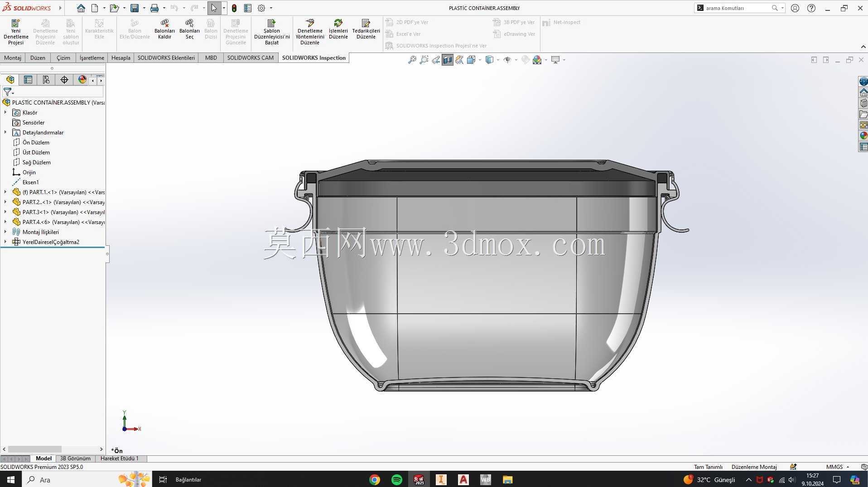Image resolution: width=868 pixels, height=487 pixels.
Task: Open the Dynamic Annotation Views icon
Action: coord(459,60)
